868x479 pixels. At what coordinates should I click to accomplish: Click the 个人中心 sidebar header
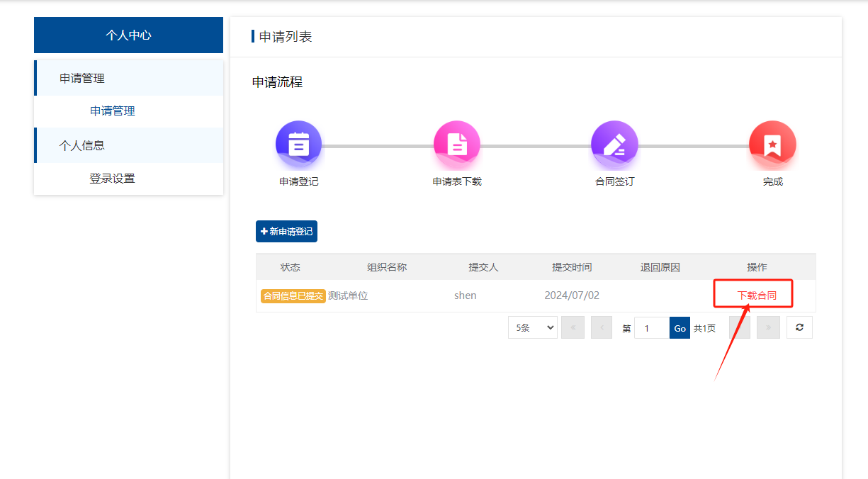click(128, 35)
